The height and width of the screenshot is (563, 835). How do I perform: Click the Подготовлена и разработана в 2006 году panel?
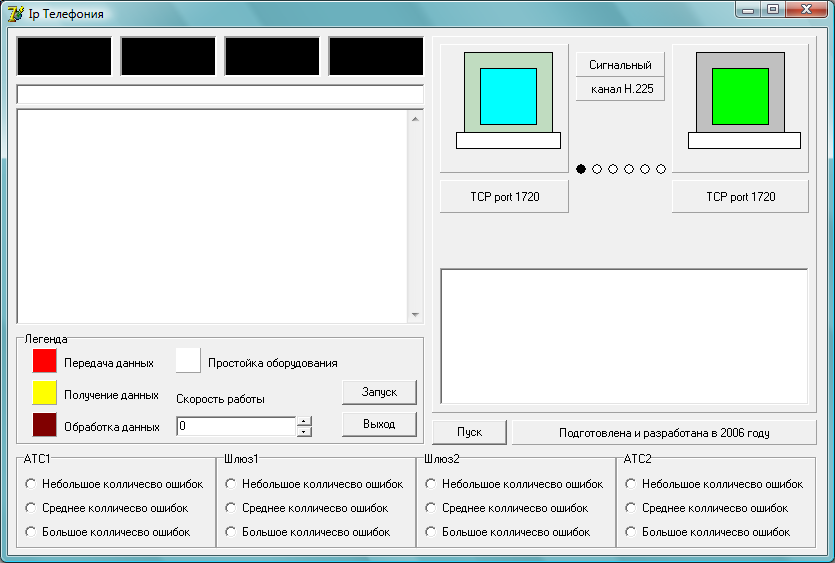(664, 433)
